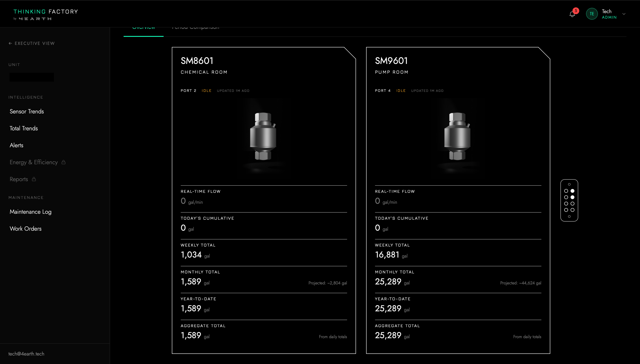Go back to Executive View

click(x=32, y=43)
